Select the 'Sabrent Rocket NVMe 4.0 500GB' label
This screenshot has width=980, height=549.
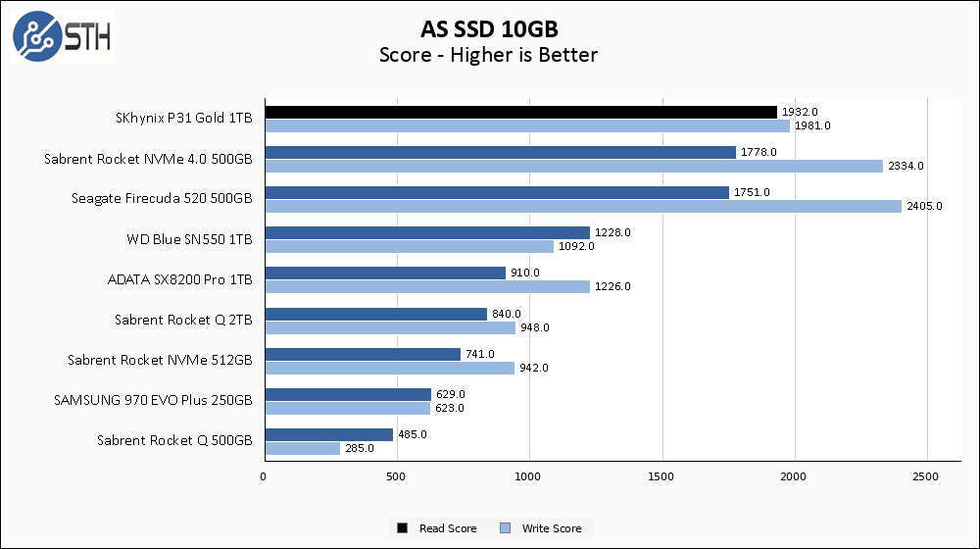148,159
